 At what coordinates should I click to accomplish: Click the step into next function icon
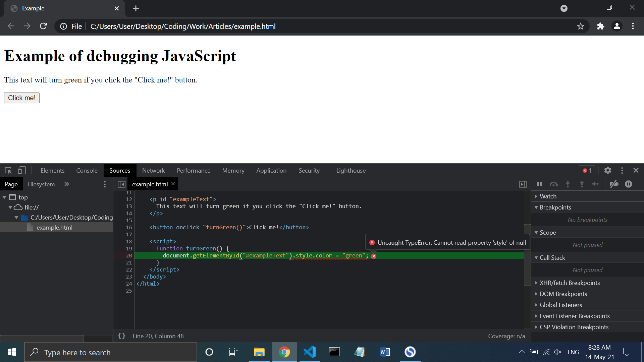click(x=568, y=184)
